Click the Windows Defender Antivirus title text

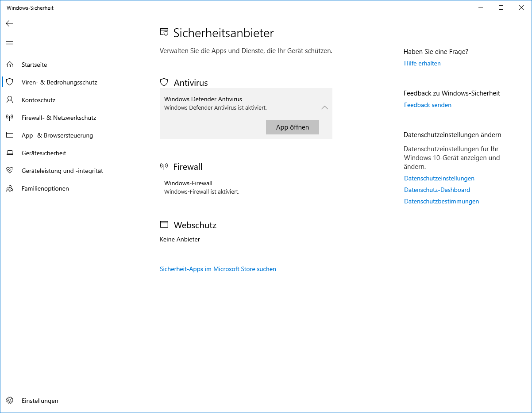coord(203,99)
